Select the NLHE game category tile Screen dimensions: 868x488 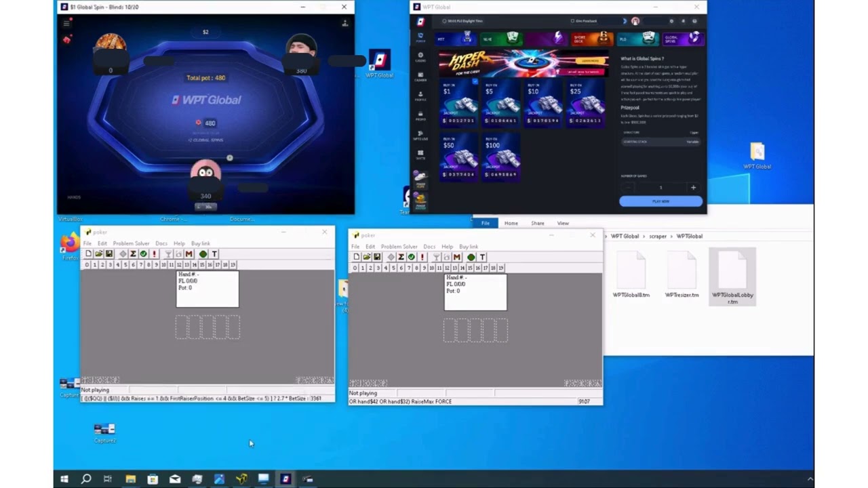(x=501, y=38)
